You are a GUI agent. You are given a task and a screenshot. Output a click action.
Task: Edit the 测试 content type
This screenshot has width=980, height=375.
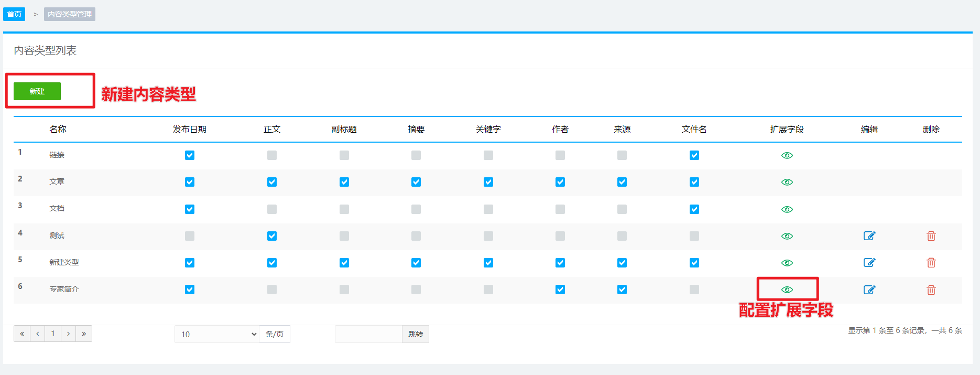click(869, 236)
